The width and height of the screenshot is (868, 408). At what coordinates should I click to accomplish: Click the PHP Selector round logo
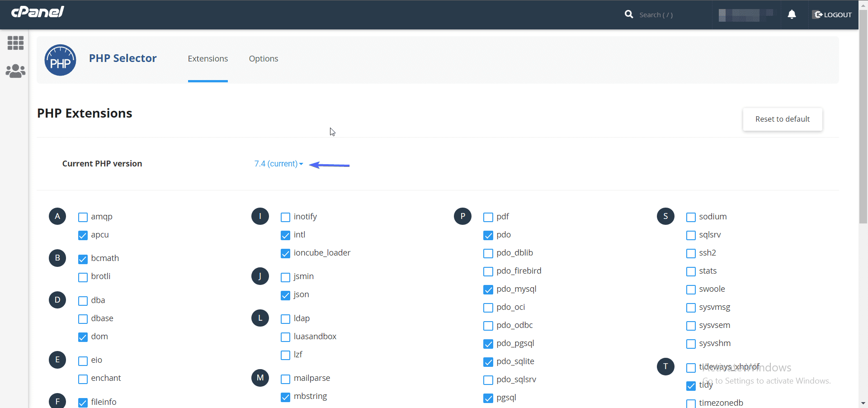tap(60, 60)
